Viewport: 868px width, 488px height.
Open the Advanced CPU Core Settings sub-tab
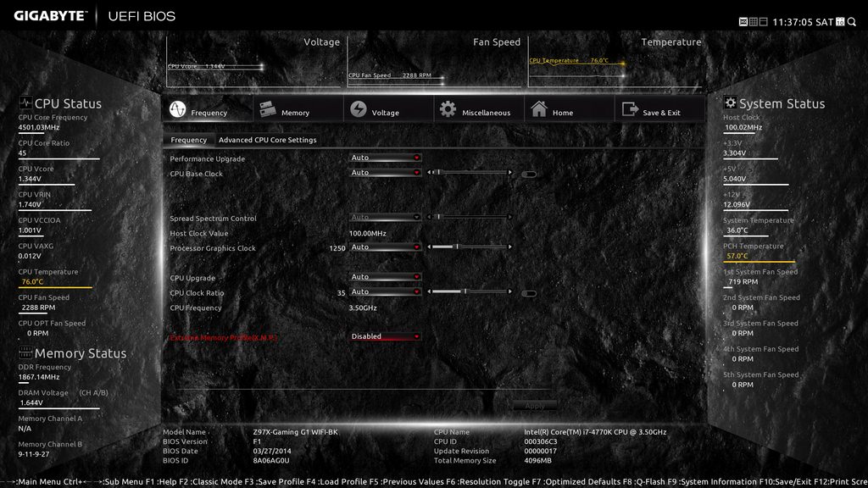pos(267,140)
